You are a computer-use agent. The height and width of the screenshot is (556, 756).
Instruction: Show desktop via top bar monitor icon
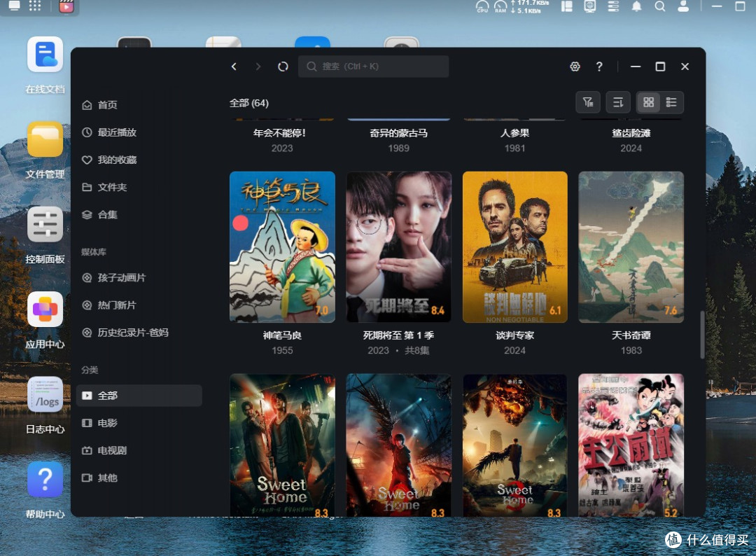pyautogui.click(x=15, y=6)
